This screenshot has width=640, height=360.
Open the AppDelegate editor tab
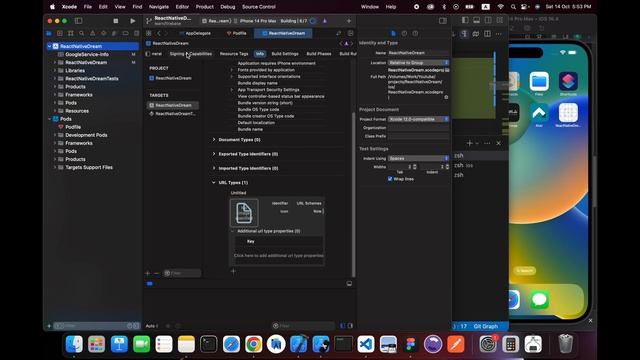(195, 33)
